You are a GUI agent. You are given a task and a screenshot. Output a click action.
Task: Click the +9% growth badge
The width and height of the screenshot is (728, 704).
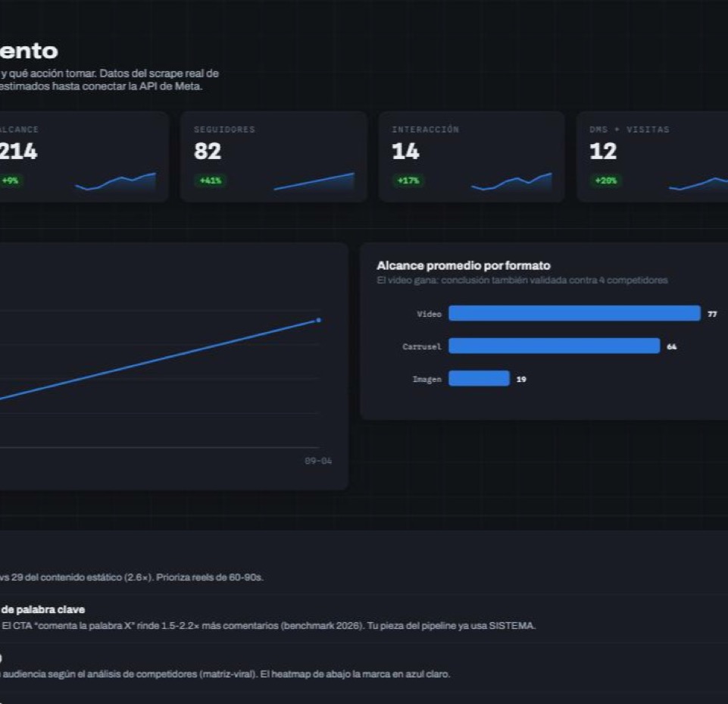click(10, 180)
